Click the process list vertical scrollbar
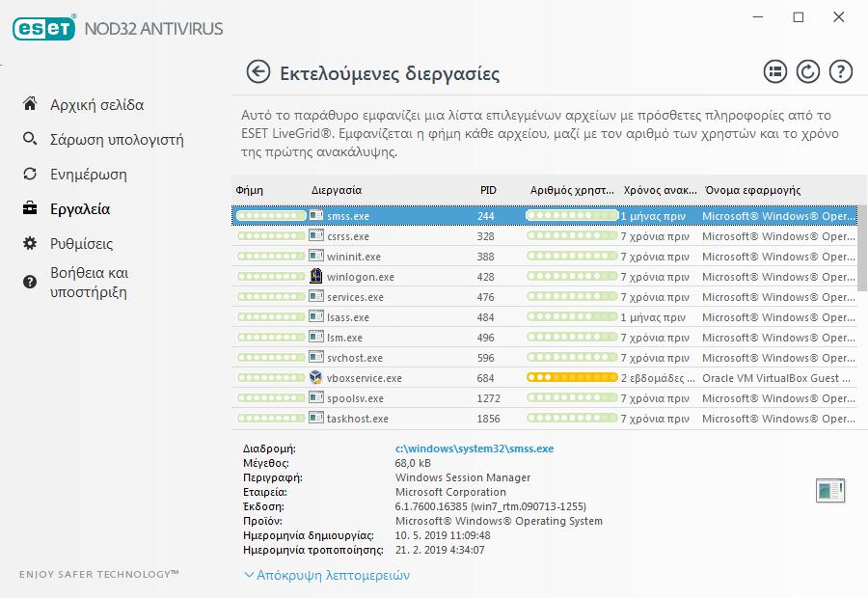 tap(862, 246)
